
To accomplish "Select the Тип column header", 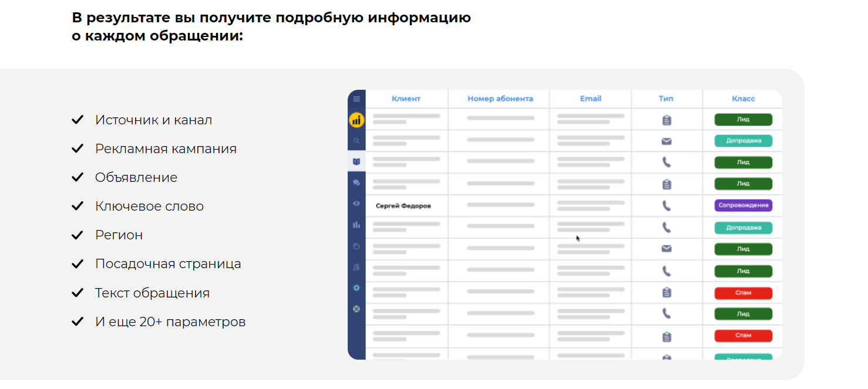I will (666, 99).
